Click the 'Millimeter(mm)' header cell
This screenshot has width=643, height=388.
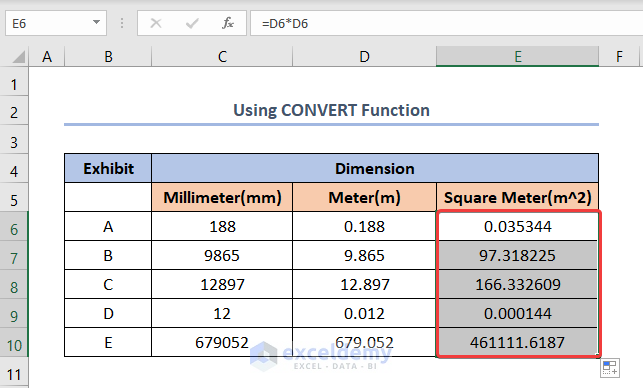222,197
